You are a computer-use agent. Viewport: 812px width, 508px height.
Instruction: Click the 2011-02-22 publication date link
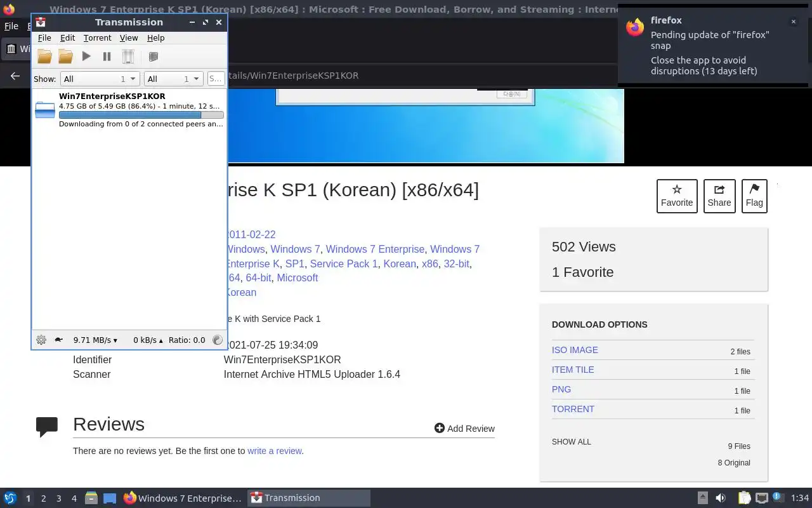pos(251,234)
